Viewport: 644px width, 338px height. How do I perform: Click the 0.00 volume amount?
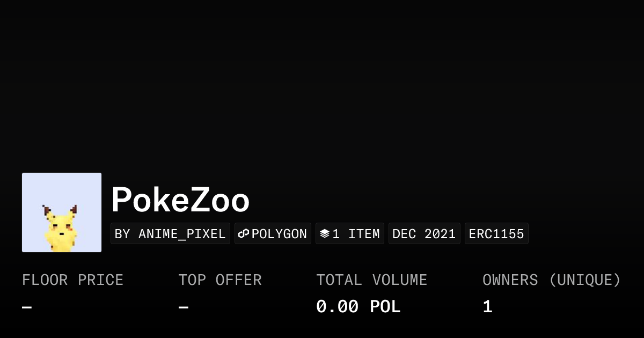(x=337, y=307)
